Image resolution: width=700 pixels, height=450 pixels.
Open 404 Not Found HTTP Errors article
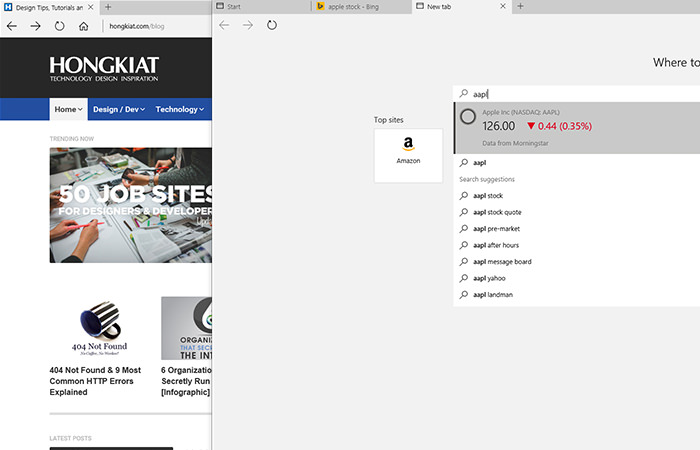[95, 381]
